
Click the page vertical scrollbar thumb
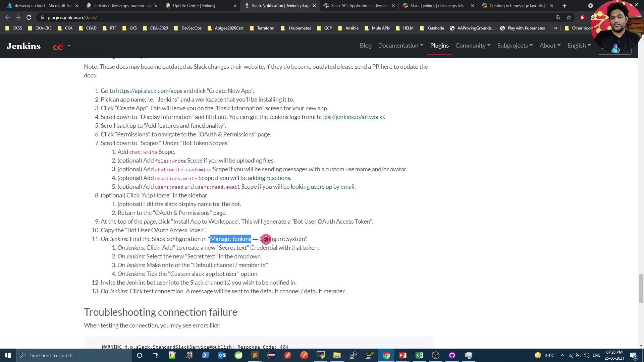(641, 288)
